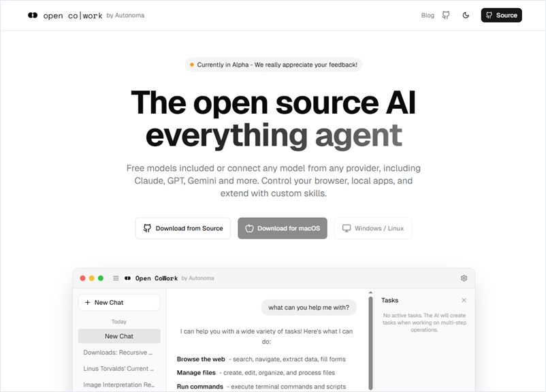Close the Tasks panel
The image size is (546, 392).
(x=464, y=300)
